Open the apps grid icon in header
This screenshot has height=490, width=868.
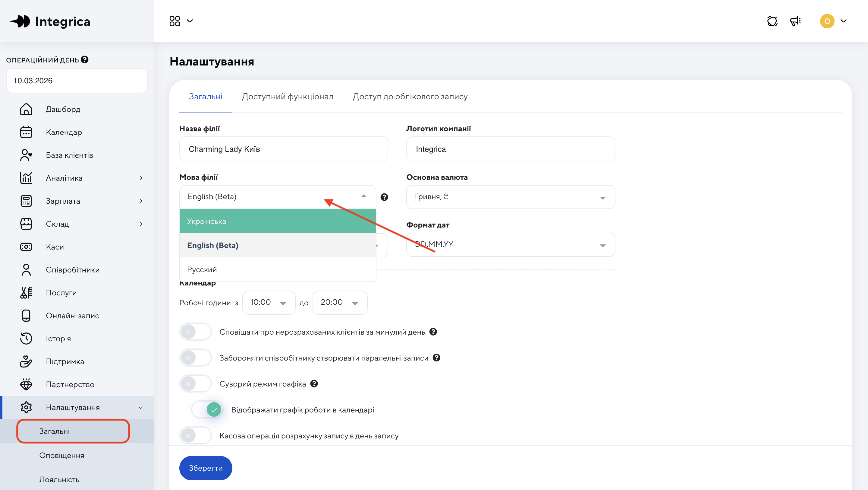tap(175, 21)
